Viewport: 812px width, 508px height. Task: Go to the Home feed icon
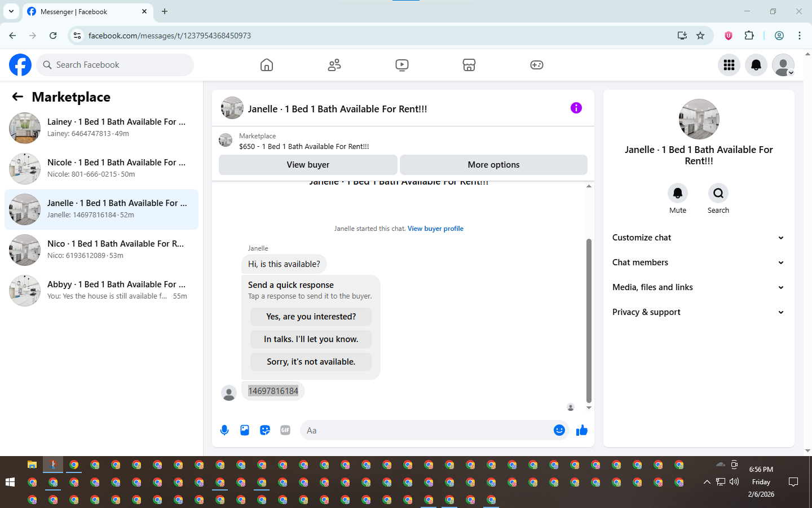click(267, 65)
